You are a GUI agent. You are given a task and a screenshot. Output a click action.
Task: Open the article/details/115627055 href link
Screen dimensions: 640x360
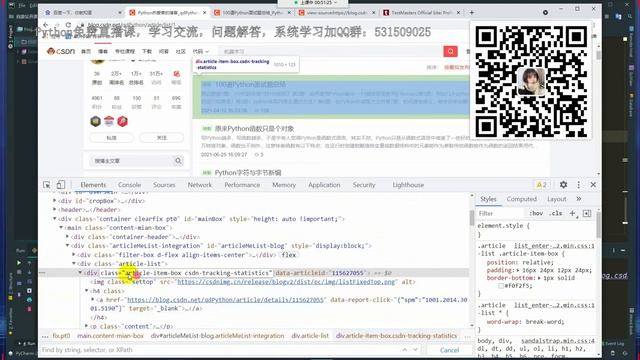(225, 300)
